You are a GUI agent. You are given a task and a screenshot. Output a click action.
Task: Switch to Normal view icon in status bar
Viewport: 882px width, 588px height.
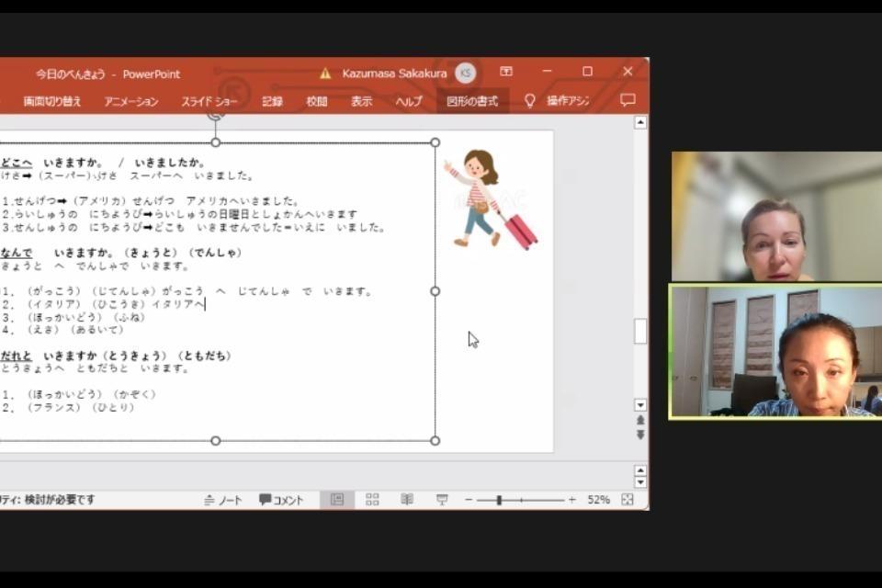[337, 500]
